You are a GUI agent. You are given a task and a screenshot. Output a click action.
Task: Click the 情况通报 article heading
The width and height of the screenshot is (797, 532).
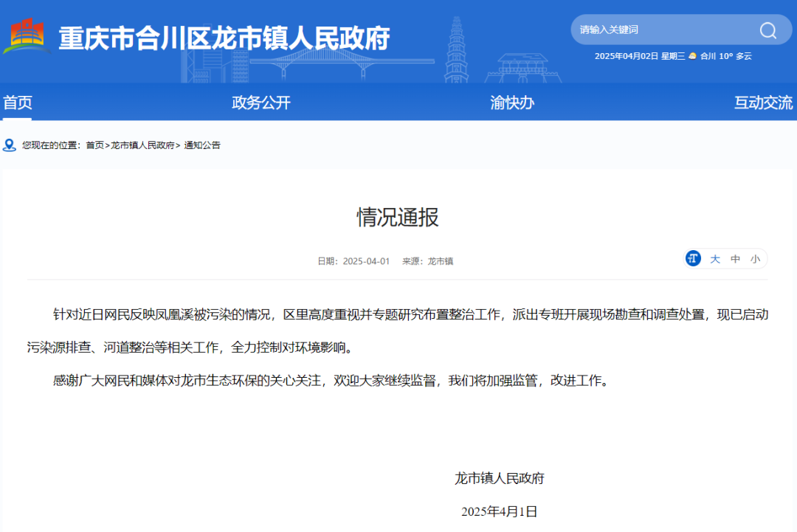(398, 218)
